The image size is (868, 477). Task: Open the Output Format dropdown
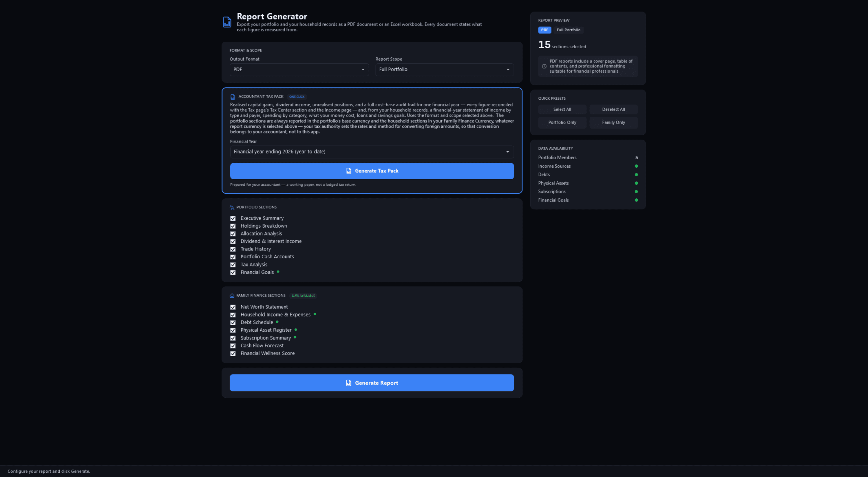point(299,70)
